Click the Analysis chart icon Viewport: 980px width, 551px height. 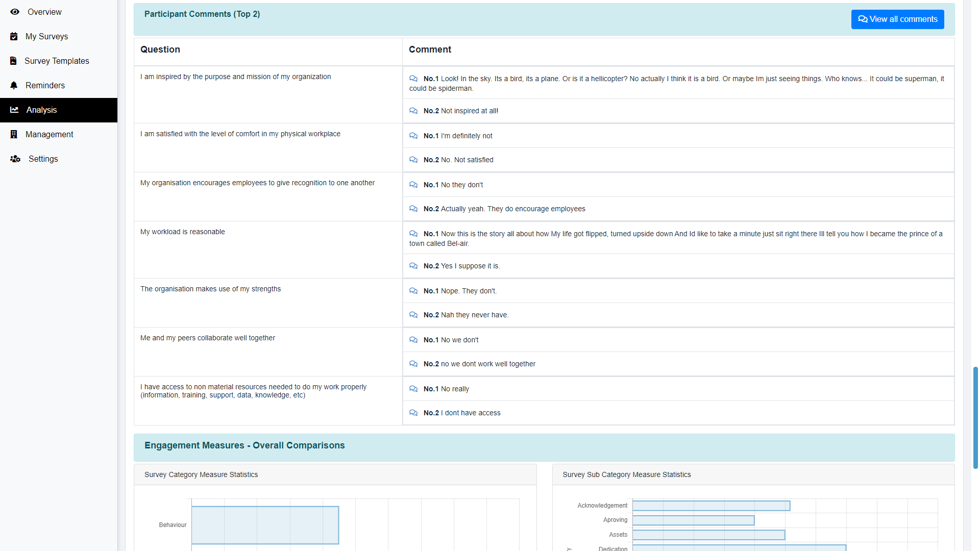click(x=14, y=110)
